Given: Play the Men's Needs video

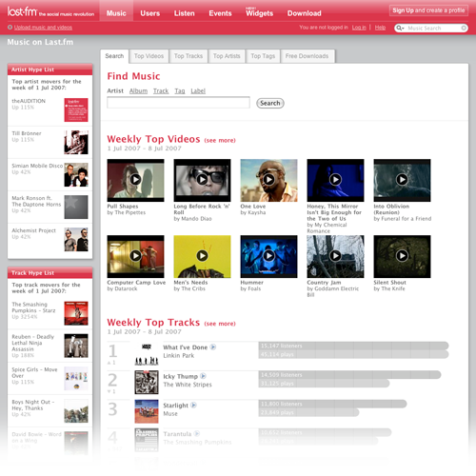Looking at the screenshot, I should [202, 256].
